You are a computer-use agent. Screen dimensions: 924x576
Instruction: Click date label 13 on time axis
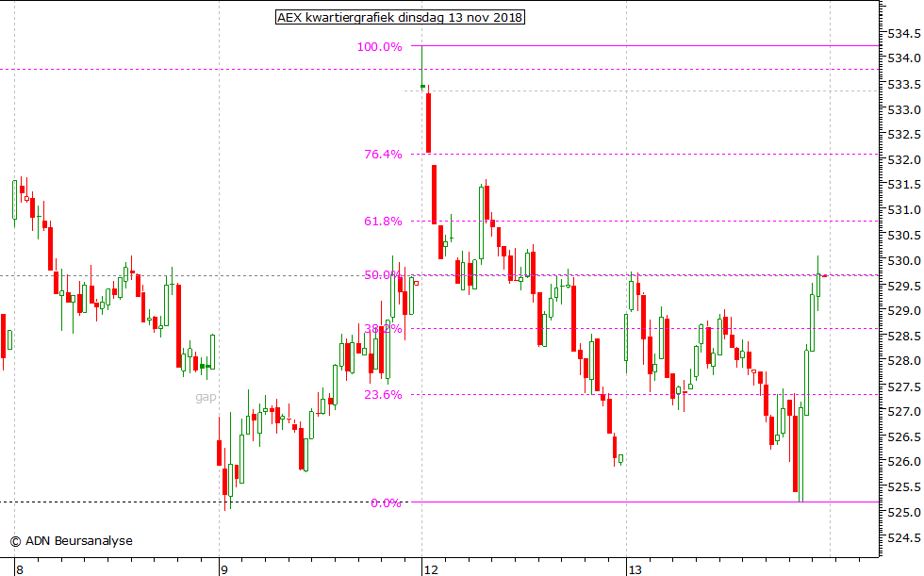tap(635, 569)
